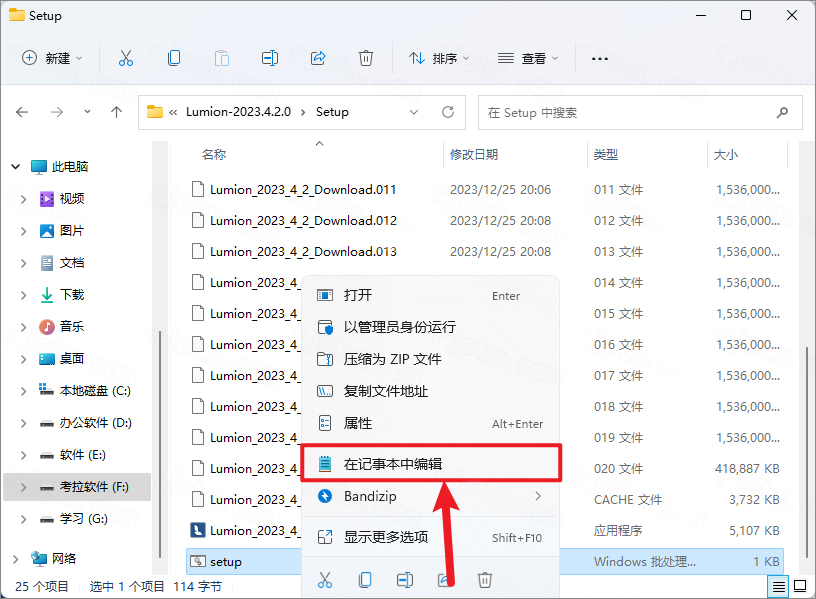
Task: Expand the 办公软件 (D:) node
Action: click(23, 423)
